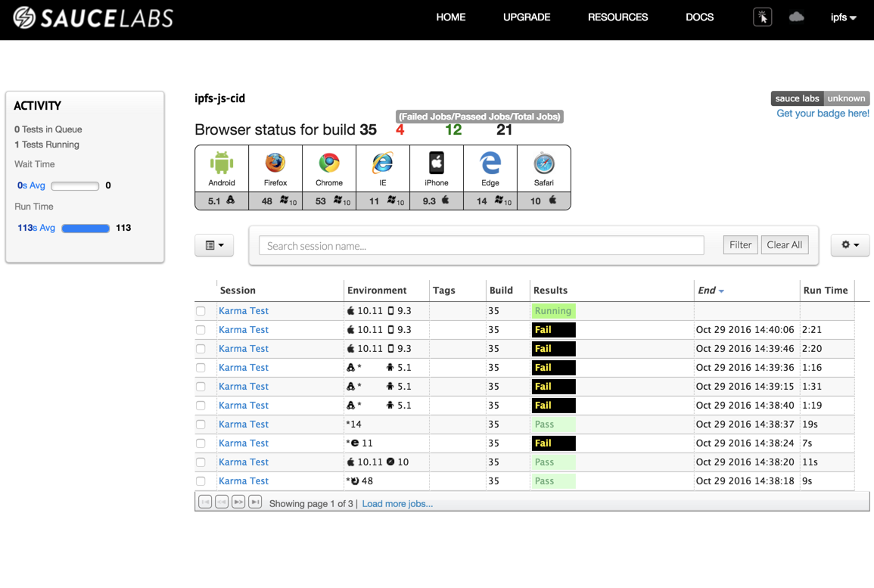Tick the checkbox for the 14:40:06 job
874x588 pixels.
201,330
